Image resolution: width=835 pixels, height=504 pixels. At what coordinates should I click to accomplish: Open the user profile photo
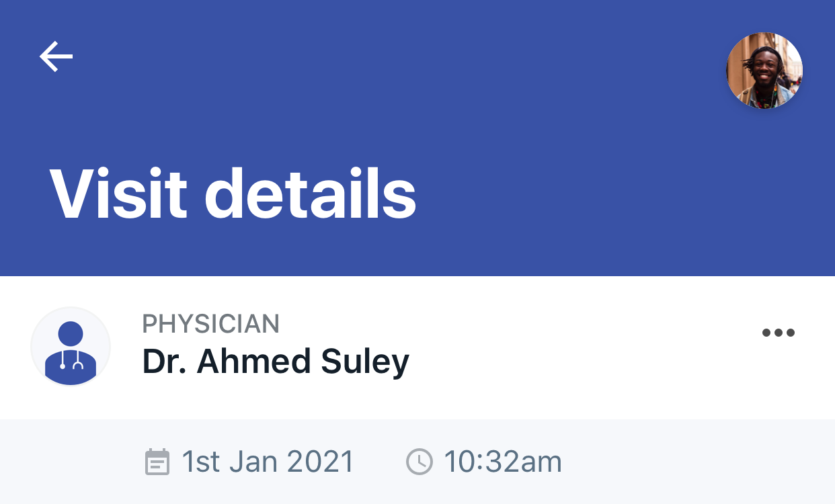pos(764,71)
